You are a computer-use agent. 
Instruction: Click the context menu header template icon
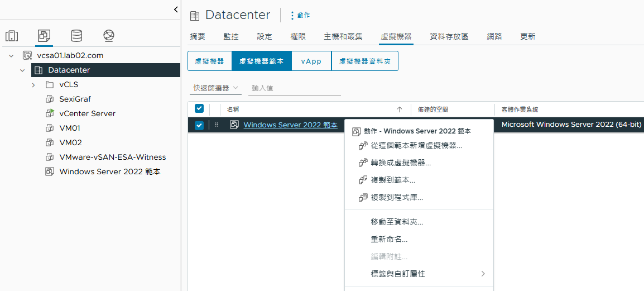(357, 131)
